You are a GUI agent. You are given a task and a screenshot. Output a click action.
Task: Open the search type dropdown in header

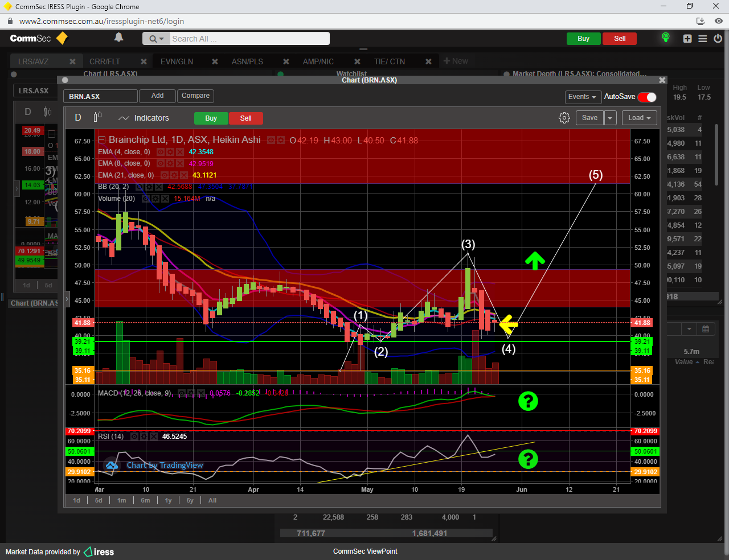[x=156, y=39]
